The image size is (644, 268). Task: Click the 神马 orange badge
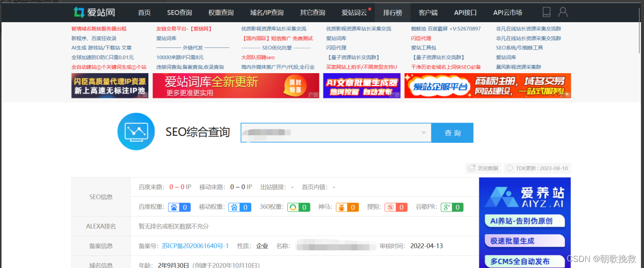(347, 207)
